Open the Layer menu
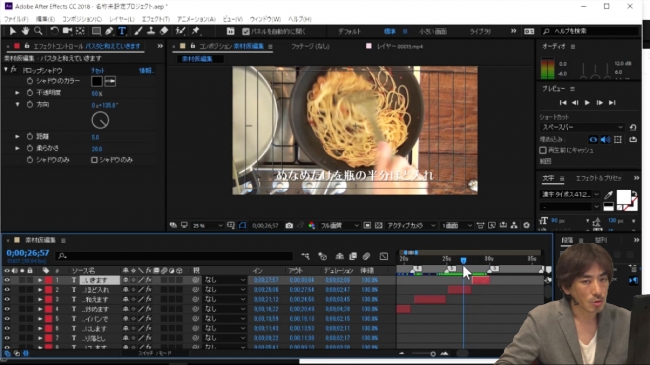650x365 pixels. pos(122,19)
